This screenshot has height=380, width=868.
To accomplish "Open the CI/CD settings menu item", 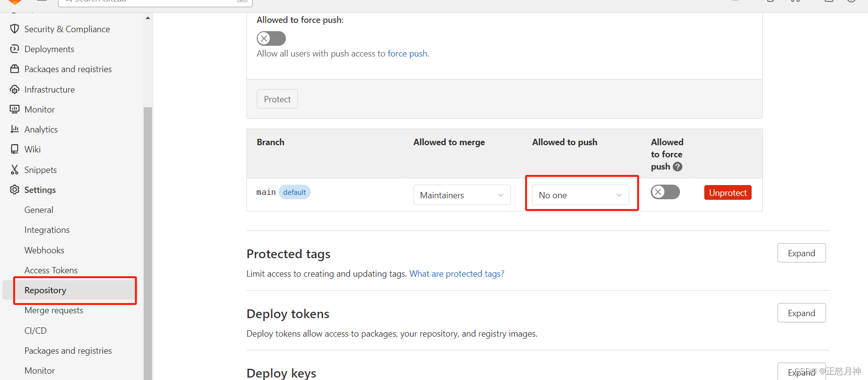I will (36, 330).
